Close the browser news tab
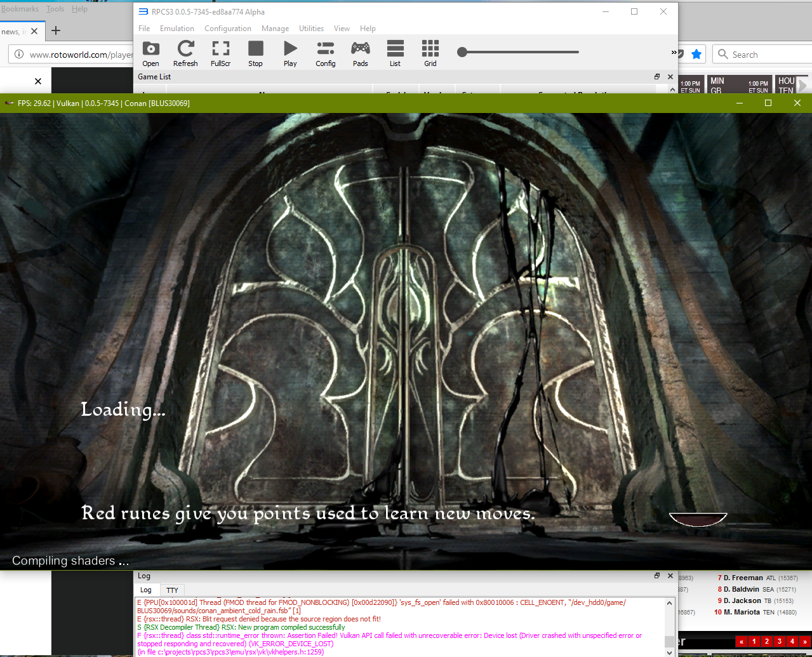Image resolution: width=812 pixels, height=657 pixels. [34, 31]
